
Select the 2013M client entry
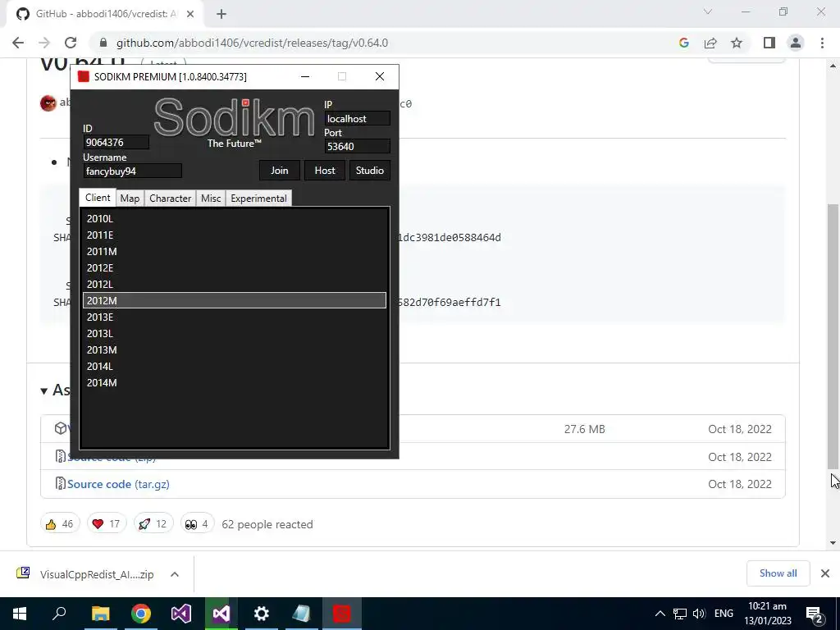point(235,349)
